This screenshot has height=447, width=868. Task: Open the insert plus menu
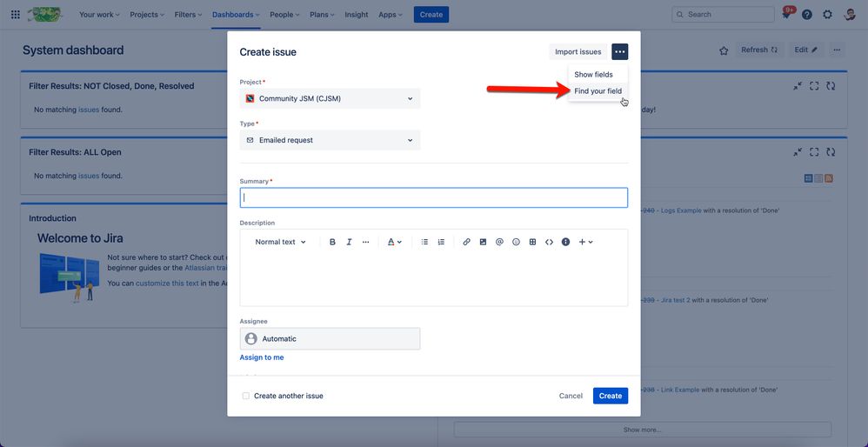[x=585, y=242]
